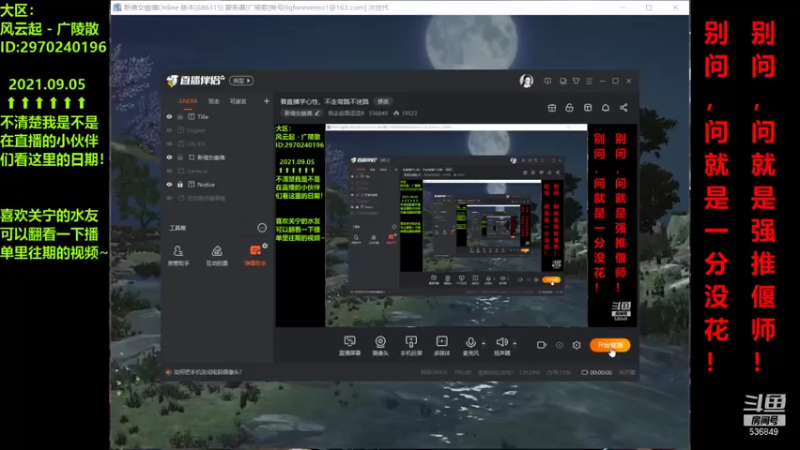Unlock the Notice layer padlock
Image resolution: width=800 pixels, height=450 pixels.
180,185
